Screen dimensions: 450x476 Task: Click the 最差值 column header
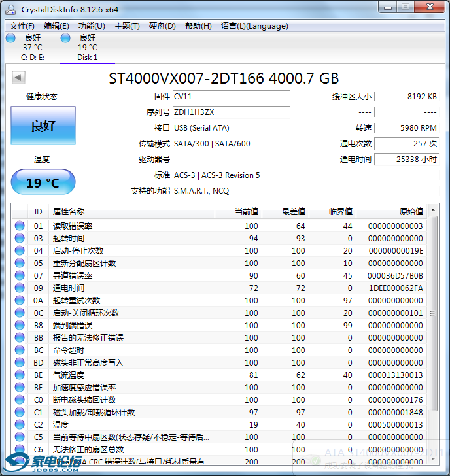285,212
